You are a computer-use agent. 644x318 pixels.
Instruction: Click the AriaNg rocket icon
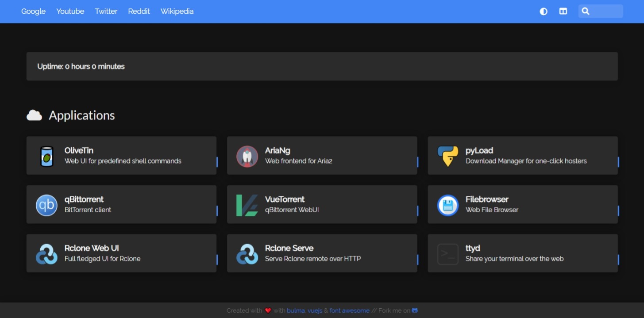tap(247, 156)
